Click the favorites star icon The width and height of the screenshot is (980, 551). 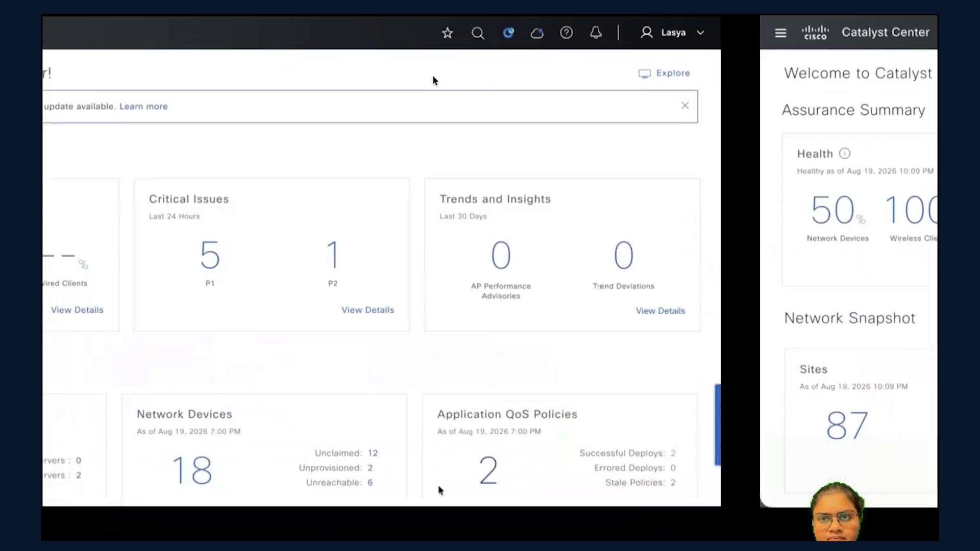[447, 33]
